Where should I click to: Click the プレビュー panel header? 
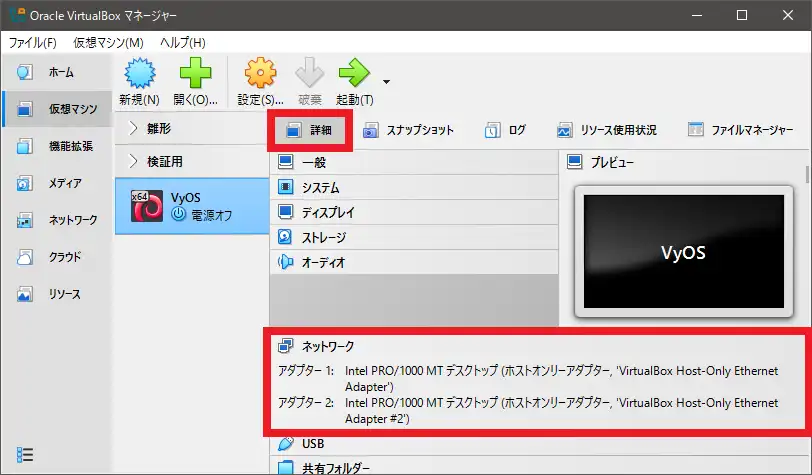click(x=683, y=162)
